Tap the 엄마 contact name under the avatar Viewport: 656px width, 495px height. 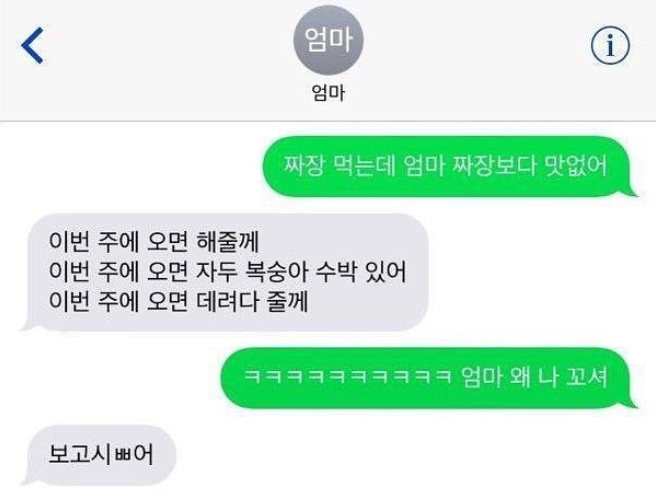[x=328, y=93]
